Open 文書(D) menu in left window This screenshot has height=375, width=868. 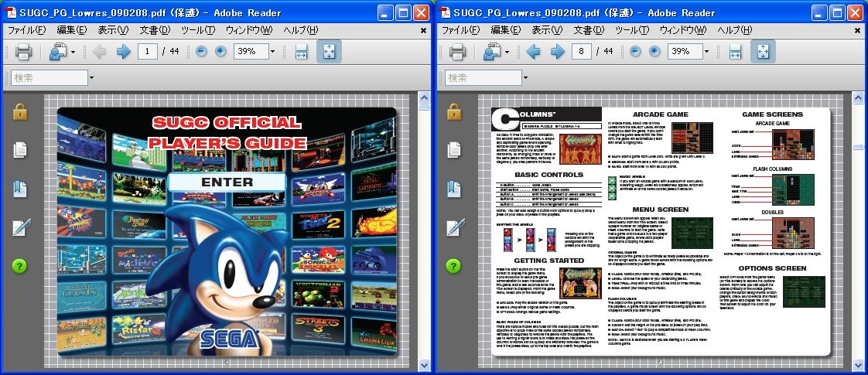pyautogui.click(x=155, y=30)
